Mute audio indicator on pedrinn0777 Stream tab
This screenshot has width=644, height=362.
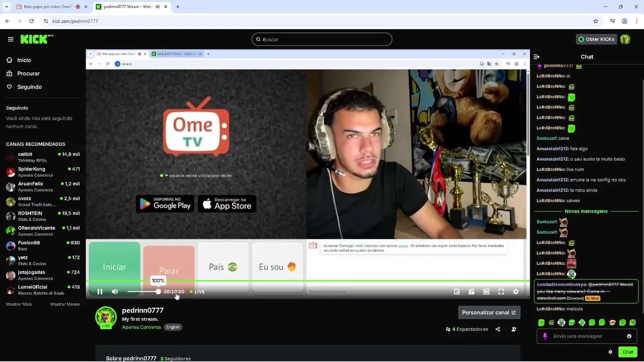click(x=157, y=7)
